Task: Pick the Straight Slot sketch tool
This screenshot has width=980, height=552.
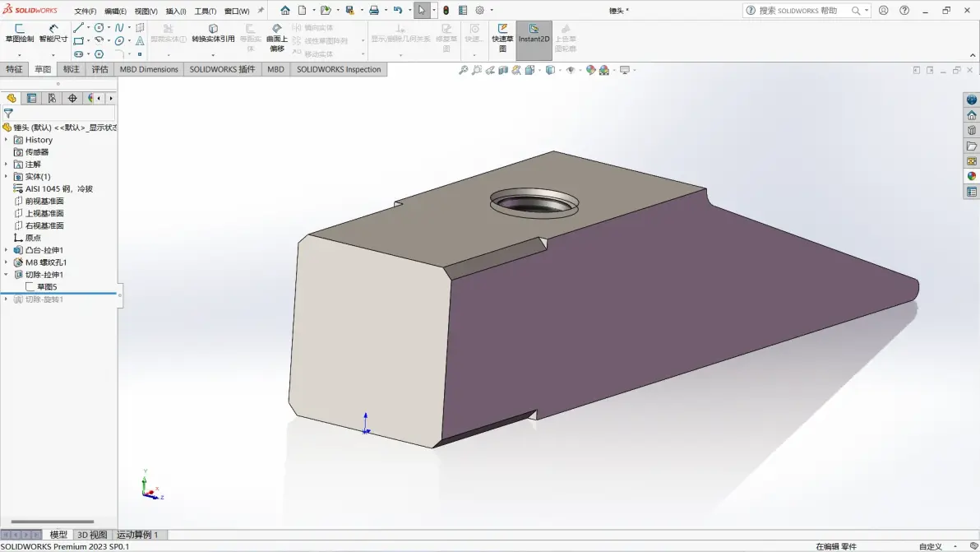Action: tap(78, 53)
